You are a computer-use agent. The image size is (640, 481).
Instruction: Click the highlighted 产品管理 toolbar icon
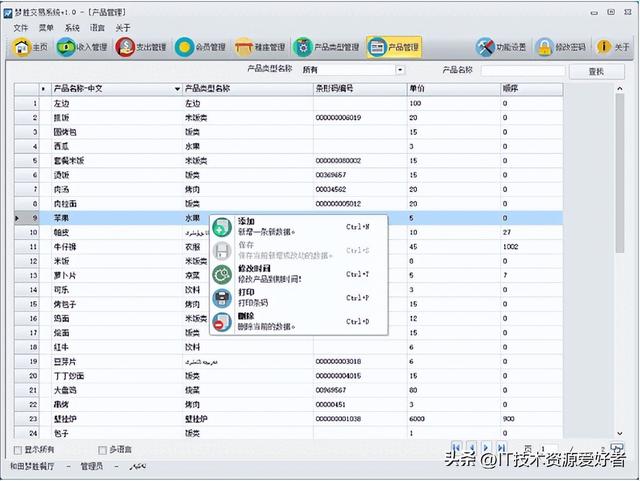pos(393,47)
